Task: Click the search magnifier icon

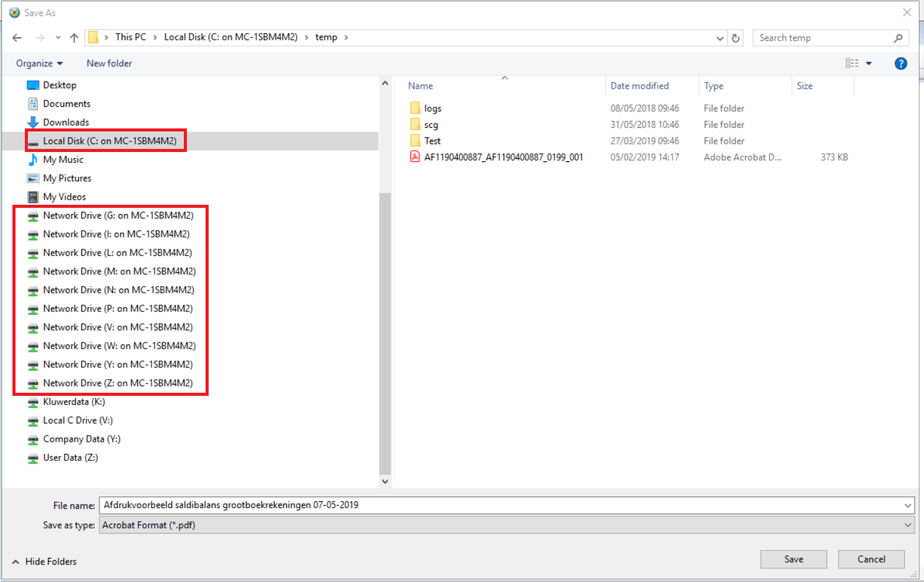Action: [x=898, y=38]
